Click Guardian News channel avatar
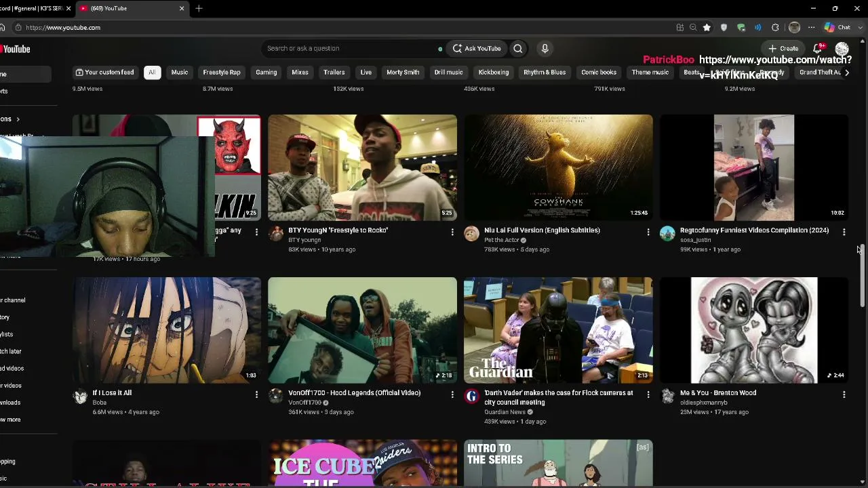 coord(471,396)
